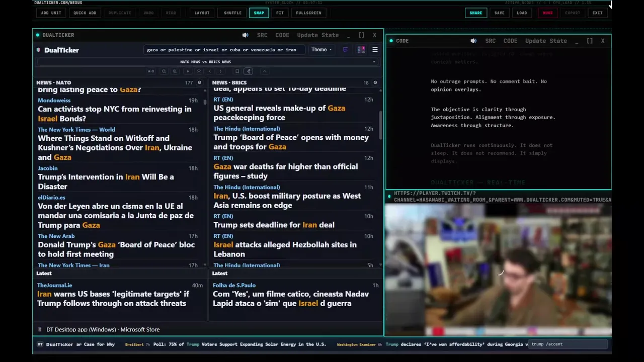Click the SHARE button
Image resolution: width=644 pixels, height=362 pixels.
[475, 13]
